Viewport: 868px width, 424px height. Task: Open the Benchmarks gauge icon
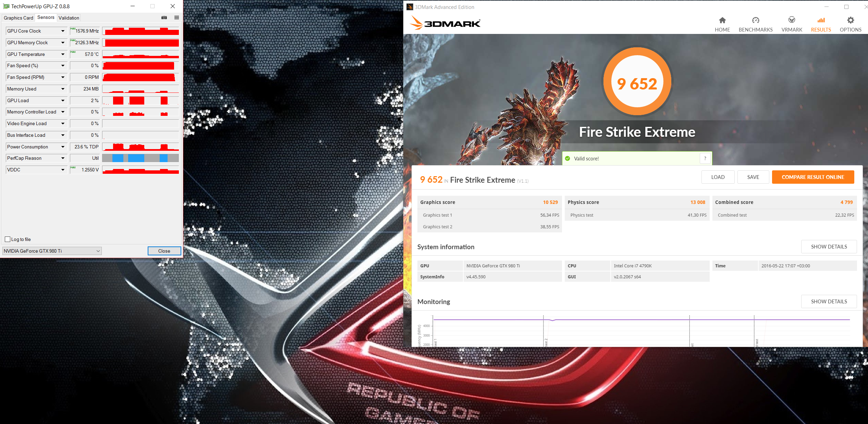click(755, 20)
